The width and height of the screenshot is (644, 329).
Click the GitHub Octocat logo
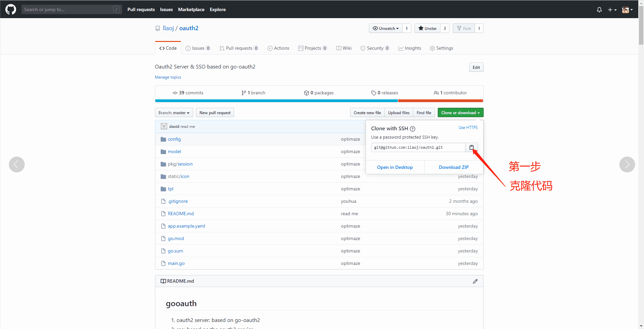[11, 9]
